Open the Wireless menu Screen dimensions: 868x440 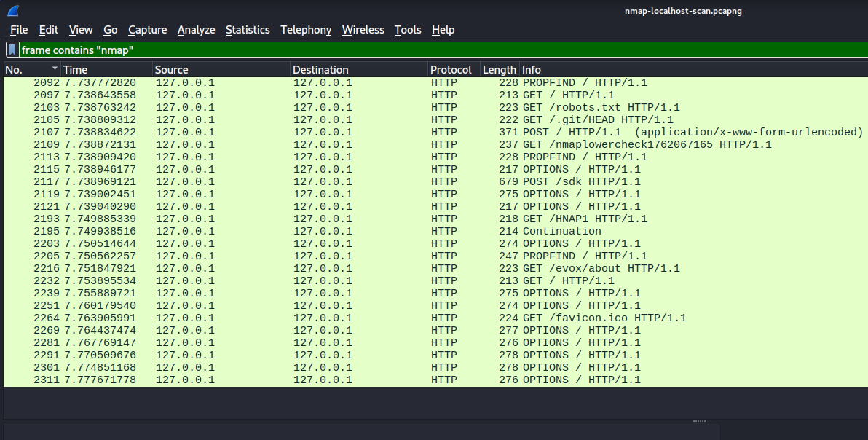click(363, 30)
